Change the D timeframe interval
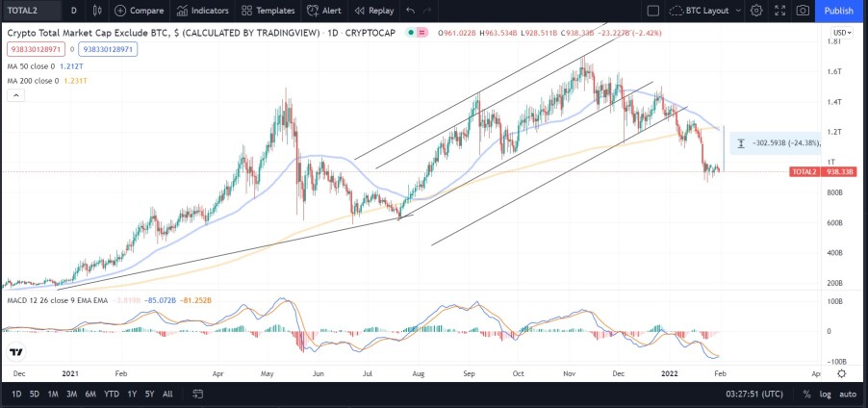The height and width of the screenshot is (408, 868). (74, 11)
